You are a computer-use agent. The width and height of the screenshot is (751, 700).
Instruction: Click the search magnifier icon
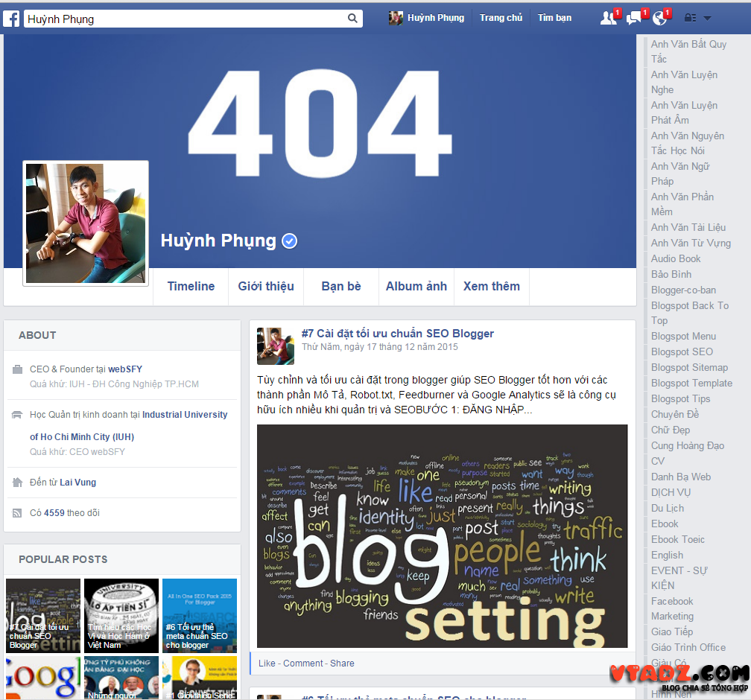pos(352,18)
